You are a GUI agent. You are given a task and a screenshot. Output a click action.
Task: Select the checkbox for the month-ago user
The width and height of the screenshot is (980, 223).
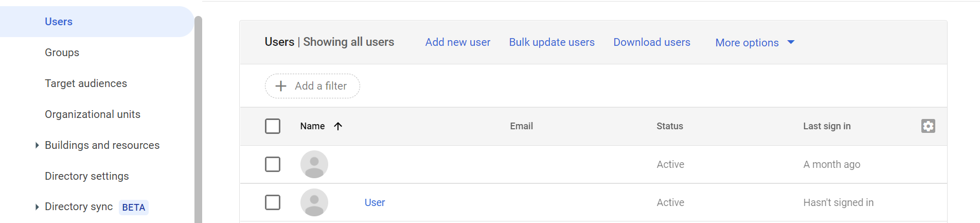[273, 164]
